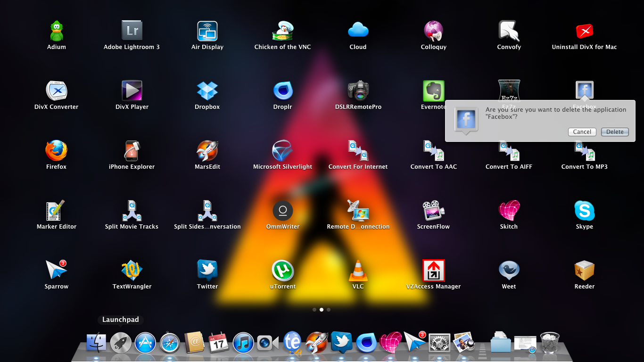The height and width of the screenshot is (362, 644).
Task: Open TextExpander in the Dock
Action: click(293, 343)
